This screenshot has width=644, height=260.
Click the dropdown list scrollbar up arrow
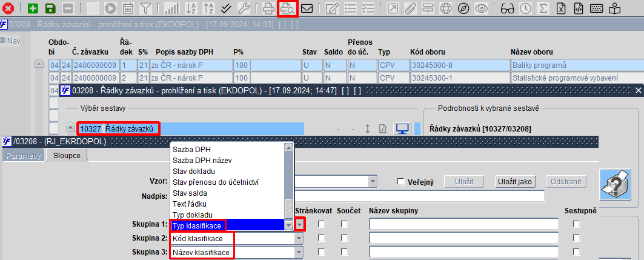(289, 148)
